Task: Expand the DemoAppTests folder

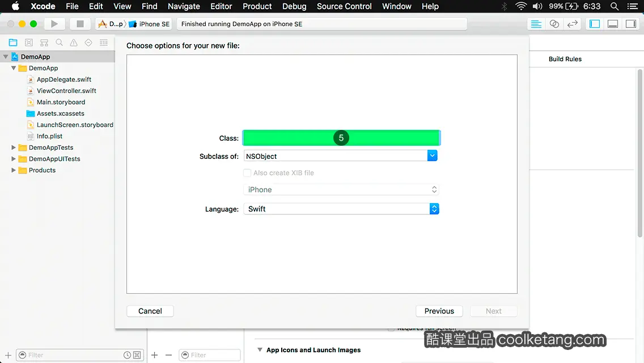Action: (14, 147)
